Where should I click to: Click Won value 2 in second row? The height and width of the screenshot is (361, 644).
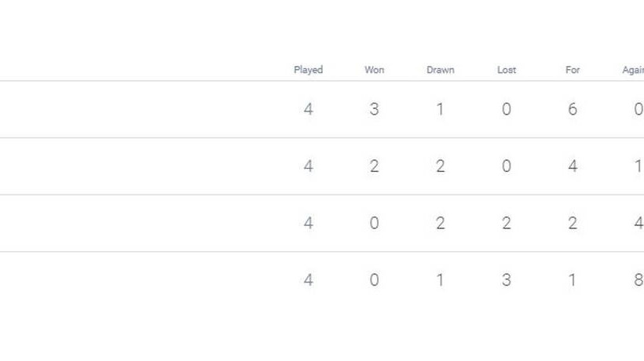click(374, 166)
